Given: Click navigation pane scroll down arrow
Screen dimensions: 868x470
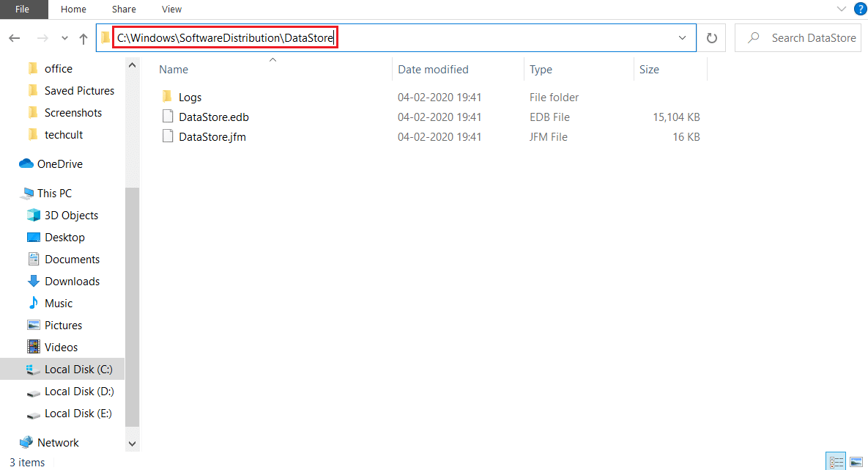Looking at the screenshot, I should click(x=133, y=444).
